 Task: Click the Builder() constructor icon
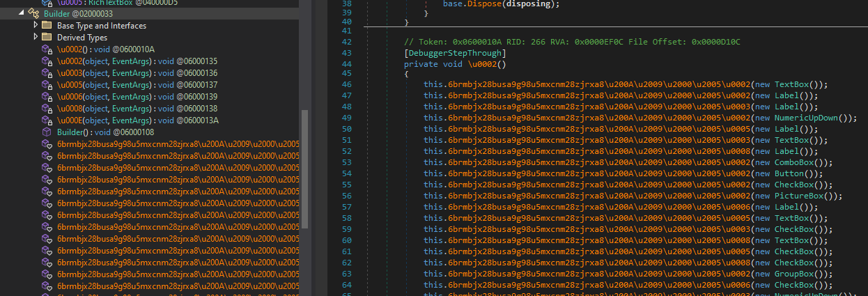[47, 132]
